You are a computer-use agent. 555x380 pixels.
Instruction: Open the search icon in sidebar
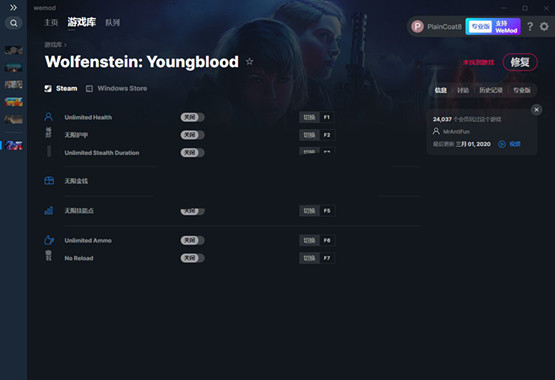[13, 23]
